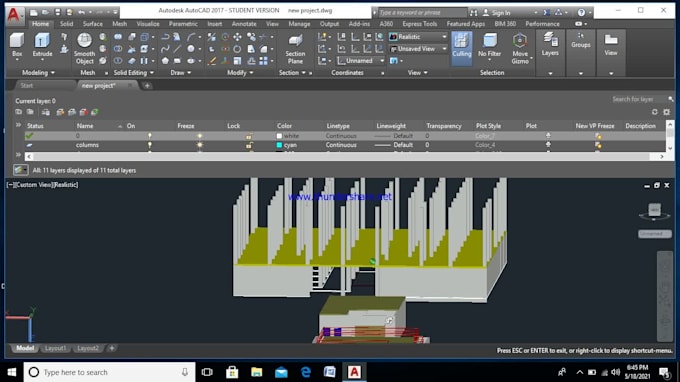Screen dimensions: 680x382
Task: Open layer manager settings gear icon
Action: point(667,112)
